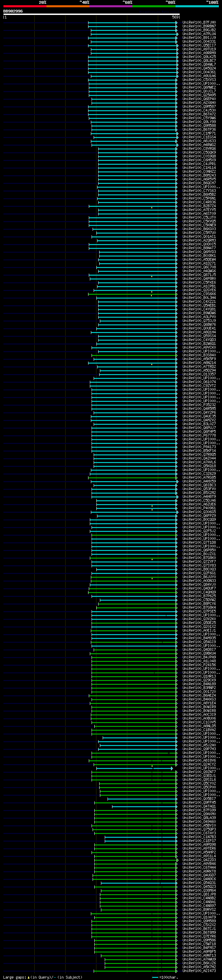Click the UniRef100_C3Z629 label

pos(199,473)
